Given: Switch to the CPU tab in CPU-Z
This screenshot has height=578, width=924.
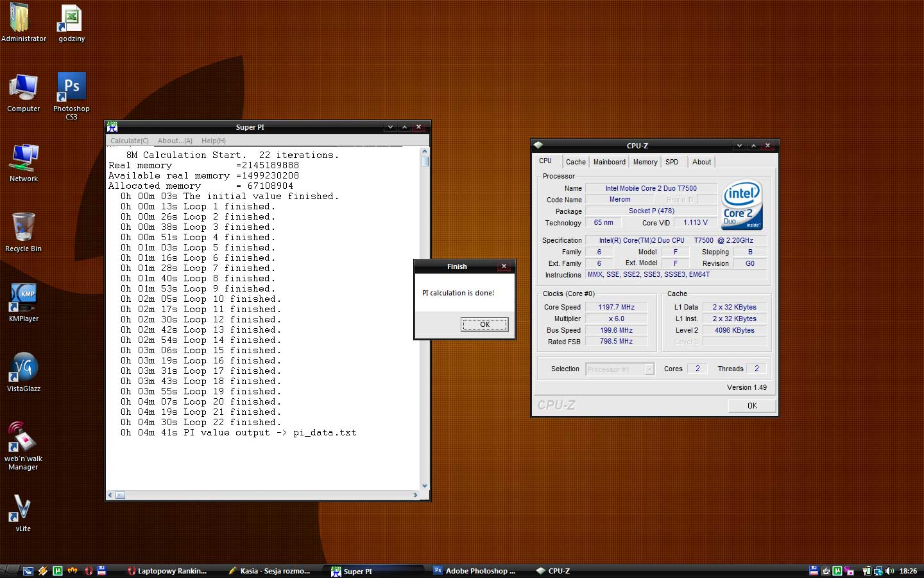Looking at the screenshot, I should [545, 161].
